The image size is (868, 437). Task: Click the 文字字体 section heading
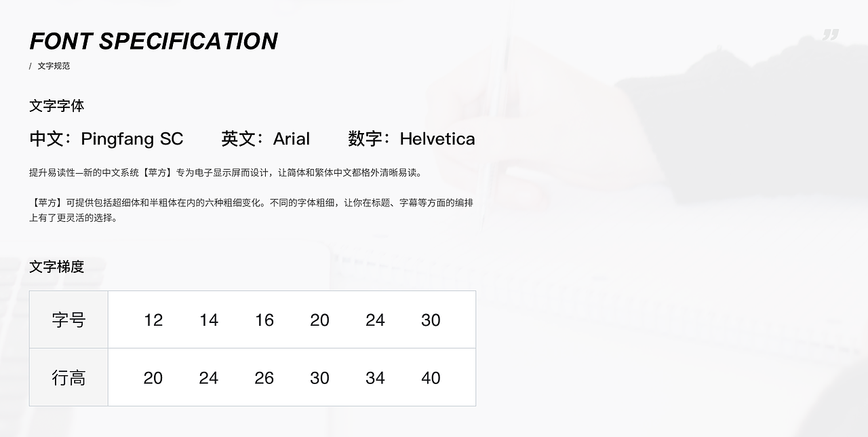(57, 106)
